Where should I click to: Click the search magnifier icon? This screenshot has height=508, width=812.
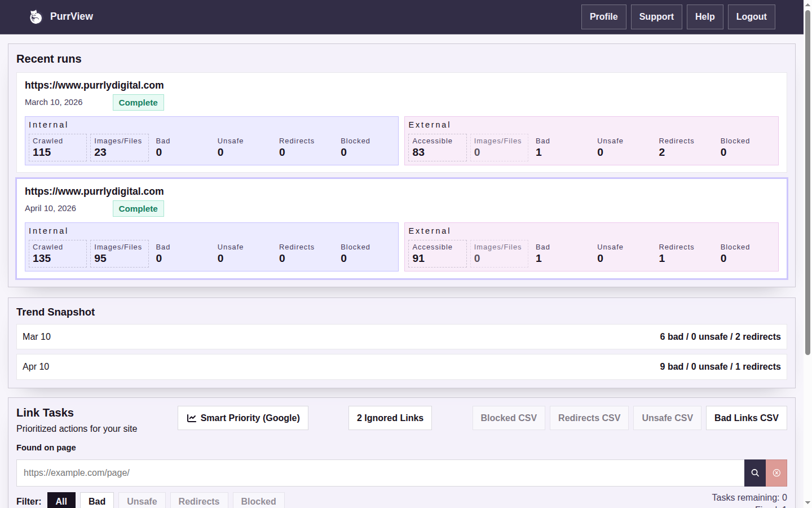tap(754, 472)
